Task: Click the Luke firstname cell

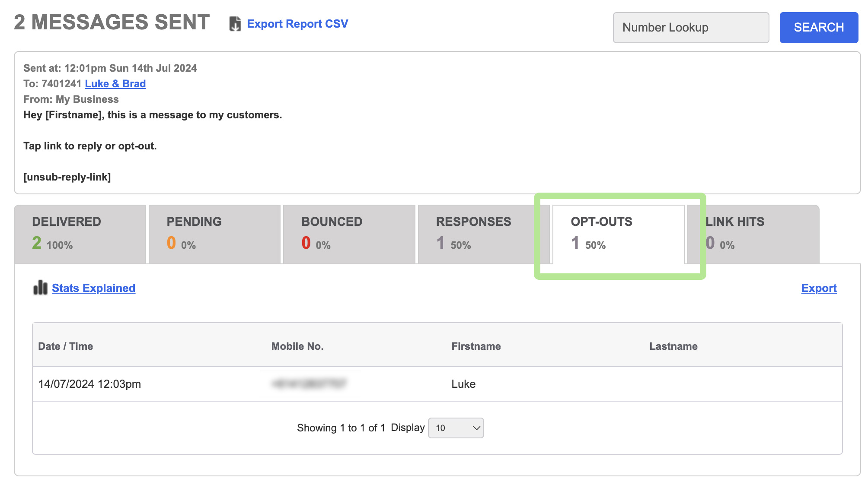Action: click(463, 384)
